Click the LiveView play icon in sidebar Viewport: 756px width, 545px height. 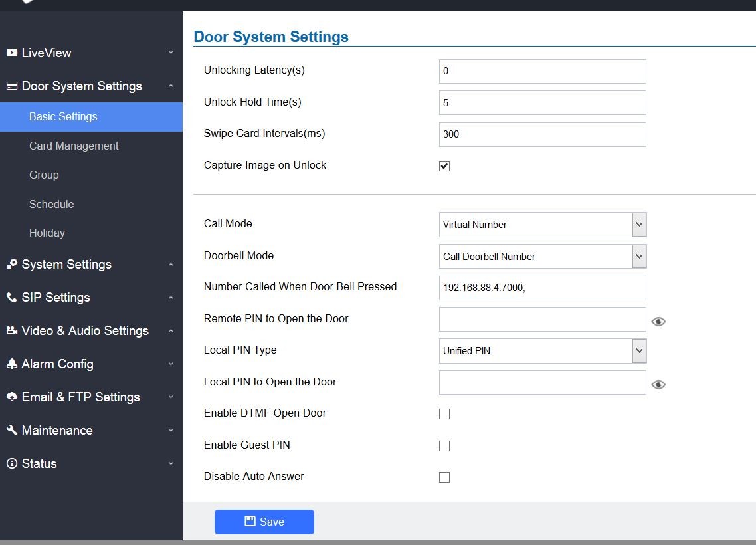click(x=12, y=53)
